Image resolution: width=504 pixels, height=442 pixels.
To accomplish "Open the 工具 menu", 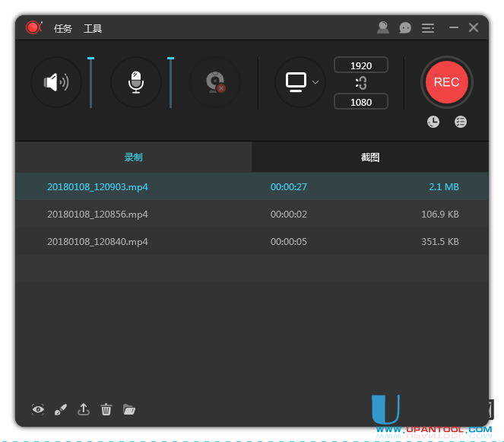I will (x=93, y=28).
